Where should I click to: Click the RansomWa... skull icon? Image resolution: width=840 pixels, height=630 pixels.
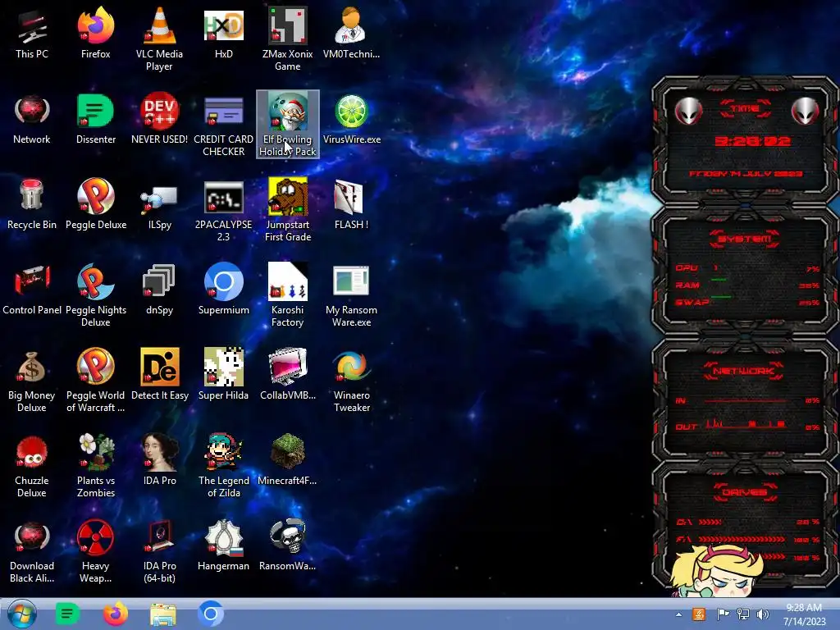(288, 546)
